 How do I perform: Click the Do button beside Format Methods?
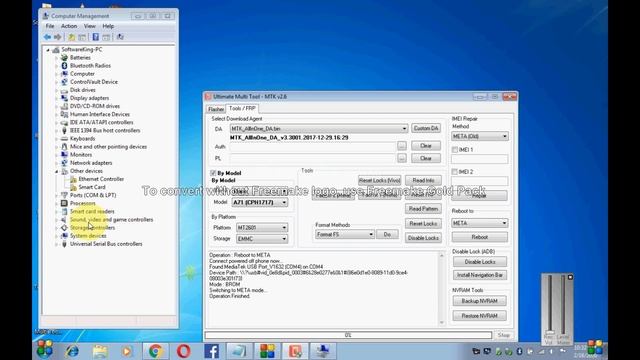click(x=387, y=234)
